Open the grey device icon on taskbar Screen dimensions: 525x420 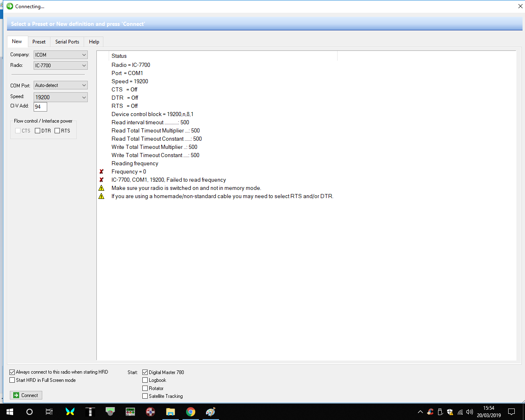point(110,412)
